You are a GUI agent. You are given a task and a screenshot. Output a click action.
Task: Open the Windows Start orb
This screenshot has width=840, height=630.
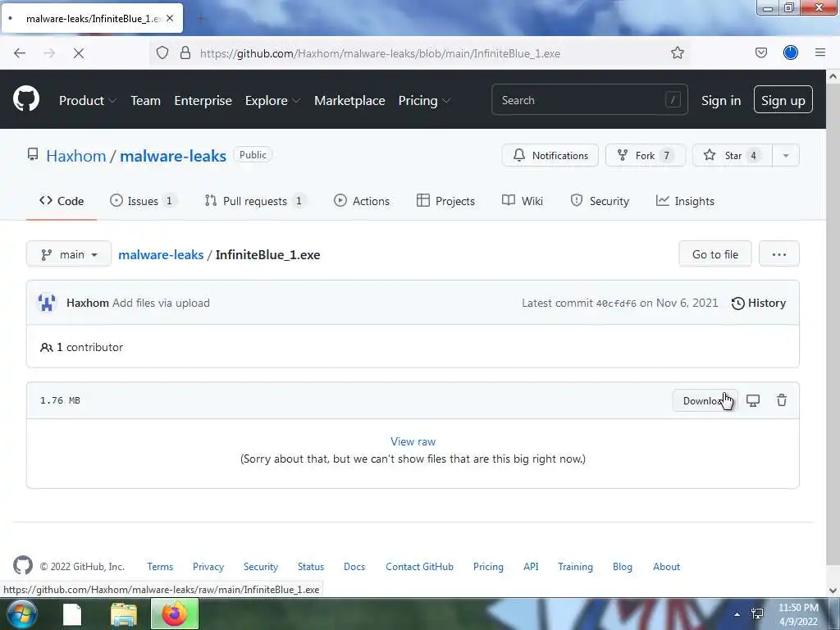click(21, 614)
